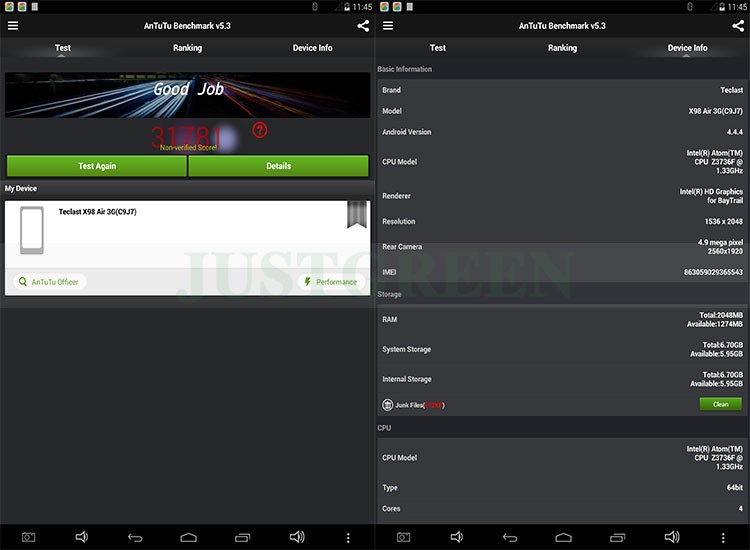
Task: Tap the Good Job banner
Action: (x=188, y=95)
